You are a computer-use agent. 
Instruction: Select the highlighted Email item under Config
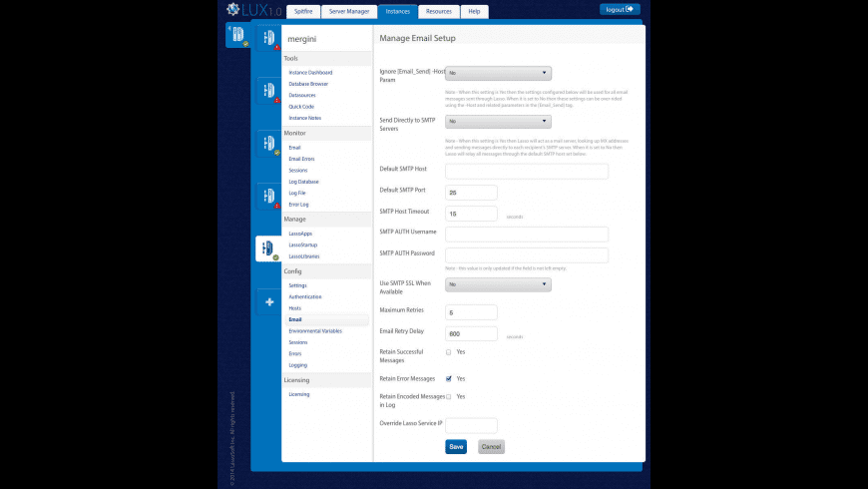pos(326,319)
